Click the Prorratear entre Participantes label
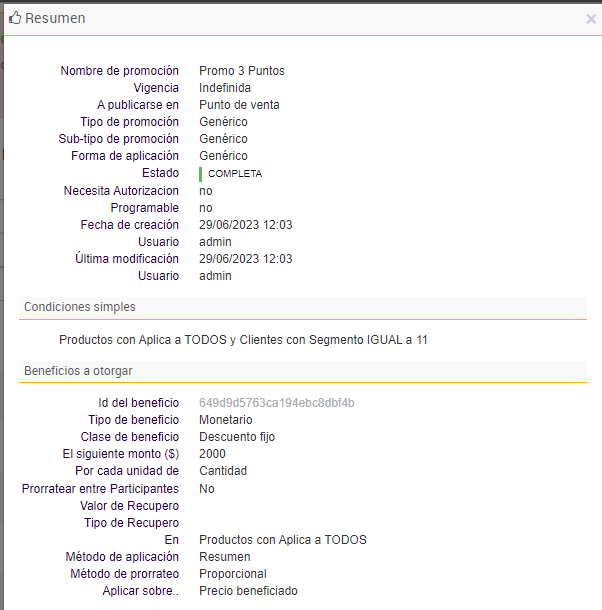The width and height of the screenshot is (602, 610). click(x=100, y=489)
